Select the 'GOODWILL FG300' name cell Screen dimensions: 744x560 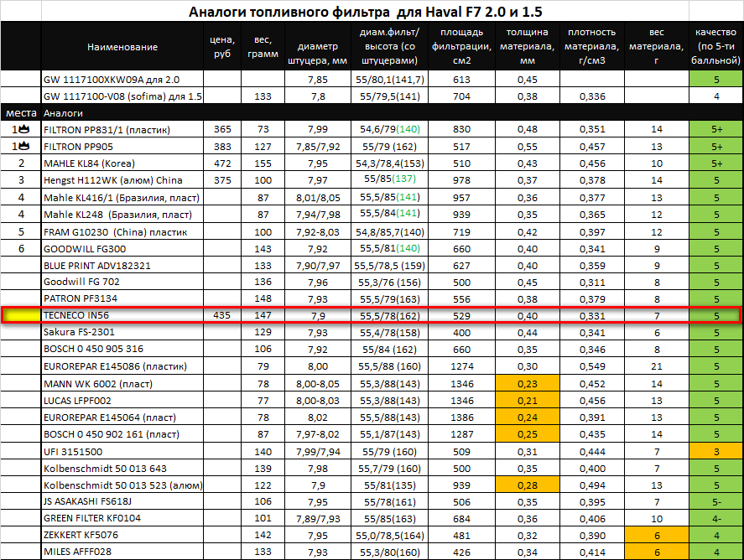tap(122, 248)
